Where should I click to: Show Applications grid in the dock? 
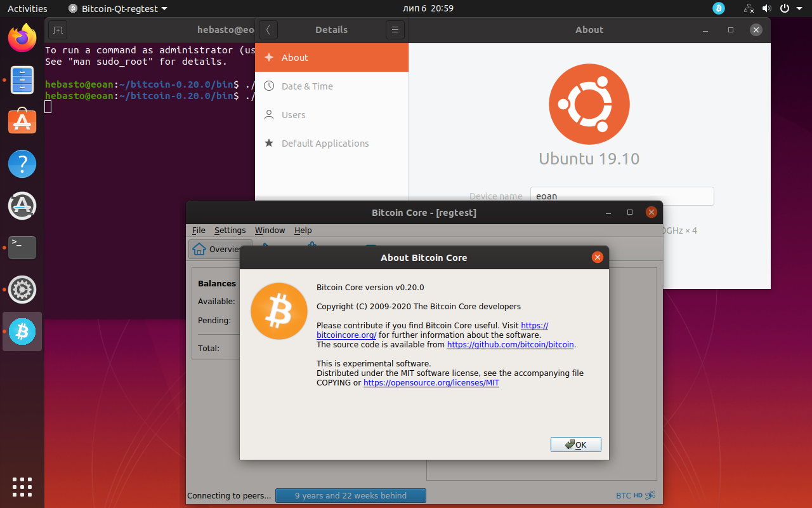point(22,487)
